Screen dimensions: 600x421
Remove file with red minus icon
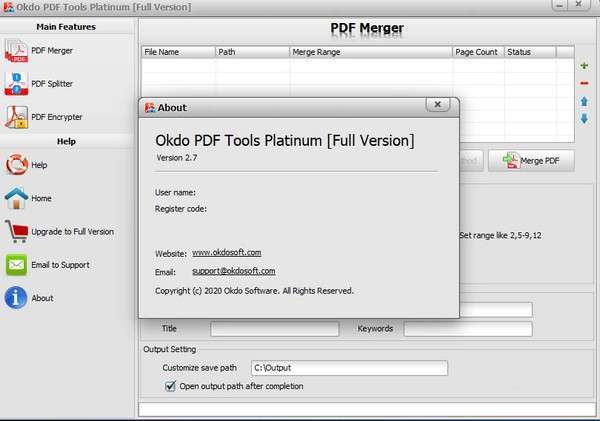[584, 83]
